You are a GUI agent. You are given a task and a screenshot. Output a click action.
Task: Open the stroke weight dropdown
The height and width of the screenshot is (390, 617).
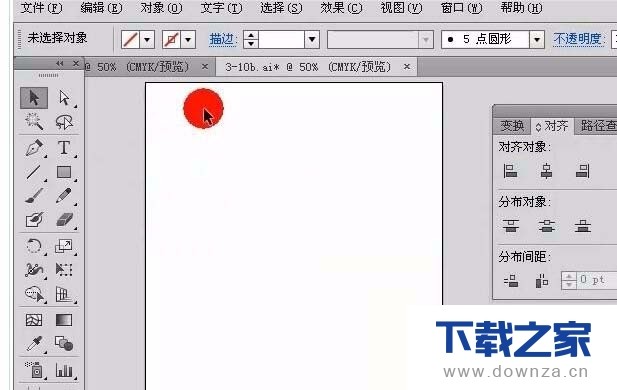click(312, 39)
